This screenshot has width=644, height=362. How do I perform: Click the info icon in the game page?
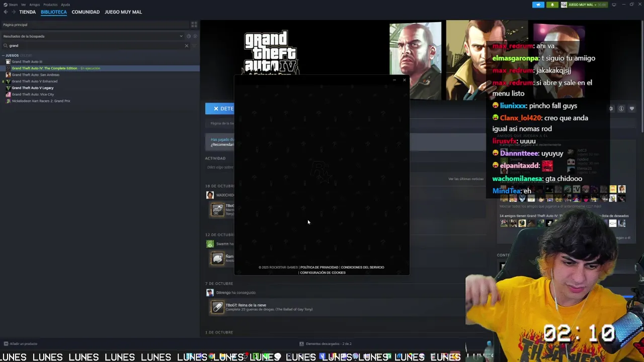pyautogui.click(x=621, y=109)
